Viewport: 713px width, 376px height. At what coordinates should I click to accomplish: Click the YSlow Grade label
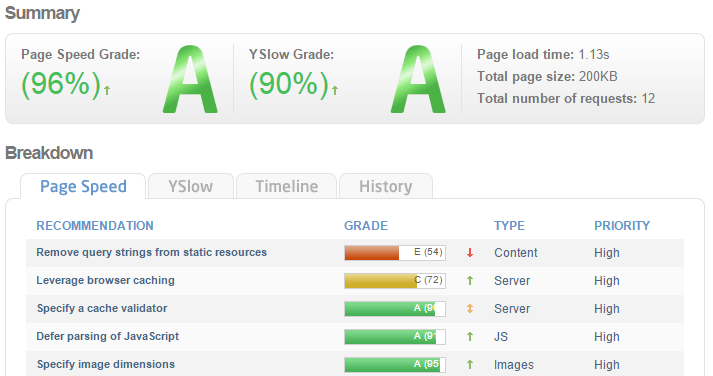pos(291,55)
